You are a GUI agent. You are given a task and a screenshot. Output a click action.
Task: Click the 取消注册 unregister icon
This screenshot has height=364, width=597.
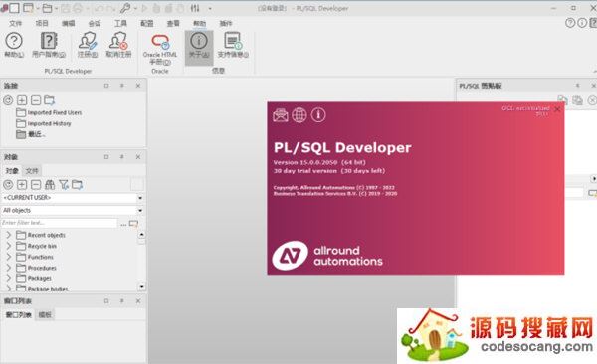118,45
